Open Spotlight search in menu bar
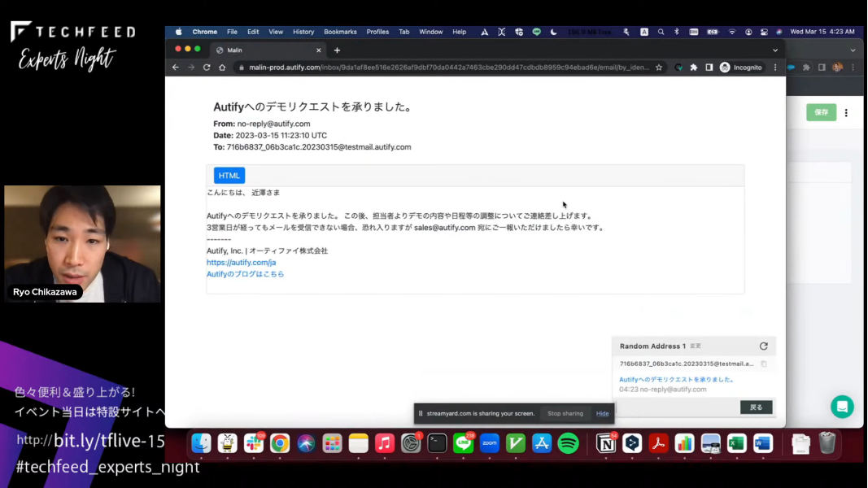868x488 pixels. [661, 32]
